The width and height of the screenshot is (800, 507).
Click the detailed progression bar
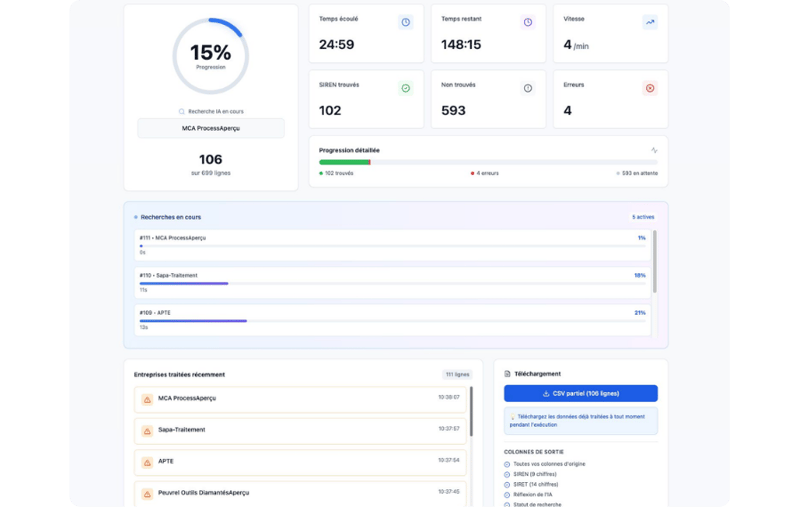tap(488, 161)
